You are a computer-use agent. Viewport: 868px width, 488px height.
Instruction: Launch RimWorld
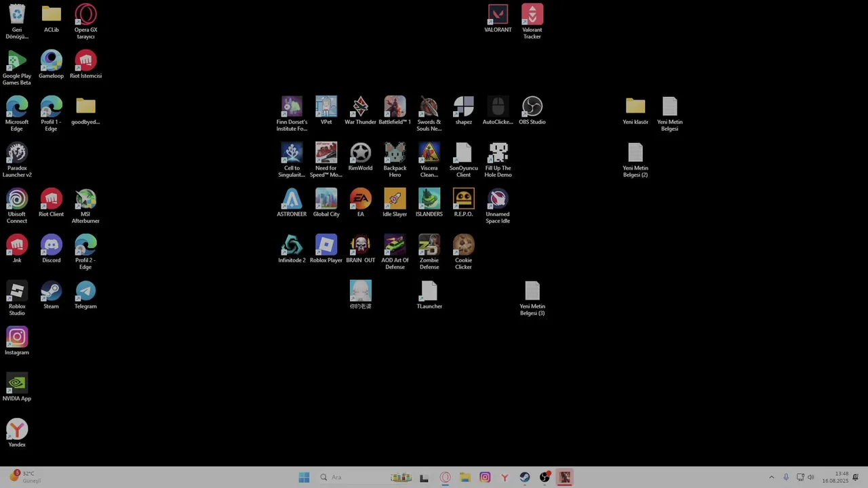point(360,153)
